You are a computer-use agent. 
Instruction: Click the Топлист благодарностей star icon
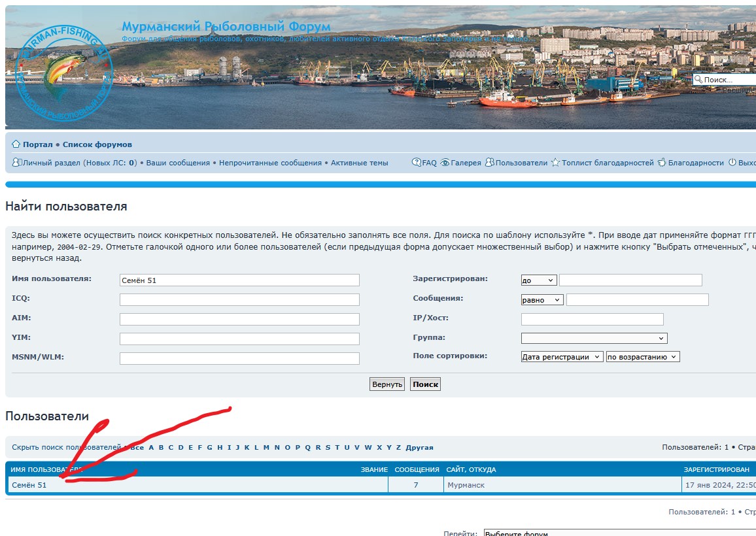[555, 163]
